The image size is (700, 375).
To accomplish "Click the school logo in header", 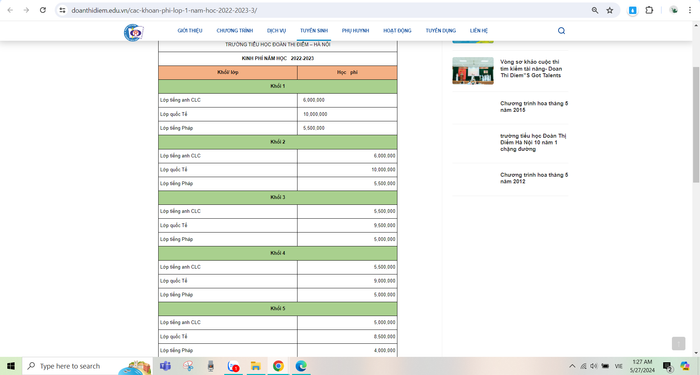I will pos(133,33).
